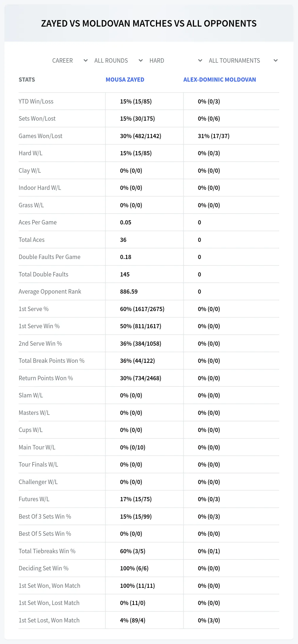Image resolution: width=298 pixels, height=644 pixels.
Task: Click Zayed's Games Won/Lost value
Action: (141, 136)
